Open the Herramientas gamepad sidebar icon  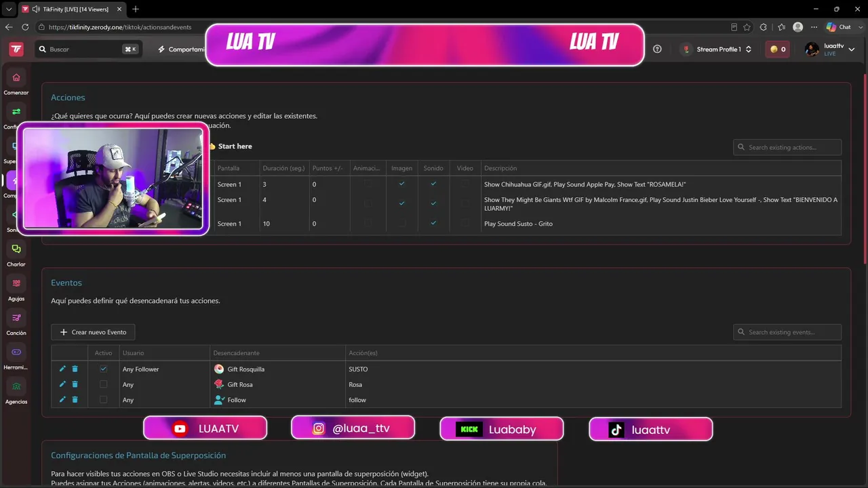pos(16,352)
